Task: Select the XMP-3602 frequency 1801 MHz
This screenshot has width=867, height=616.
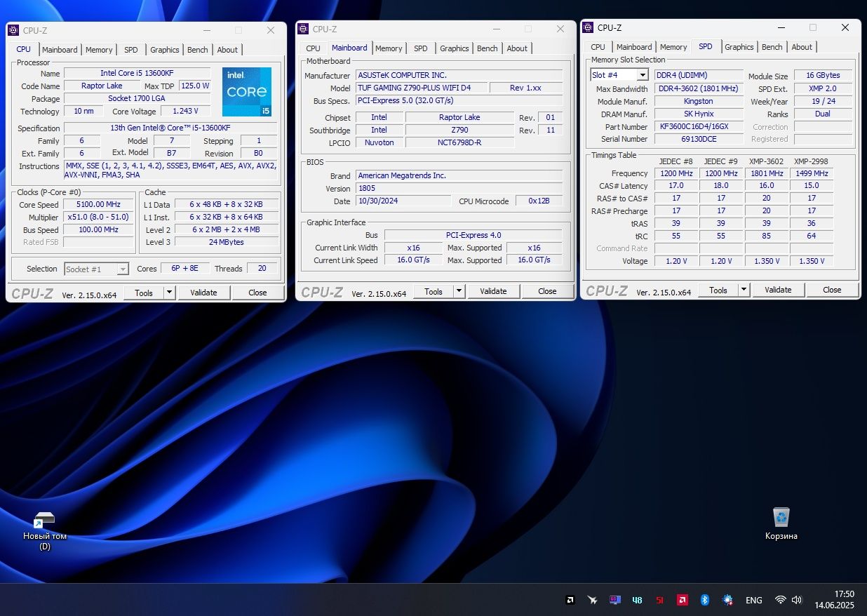Action: pyautogui.click(x=767, y=173)
